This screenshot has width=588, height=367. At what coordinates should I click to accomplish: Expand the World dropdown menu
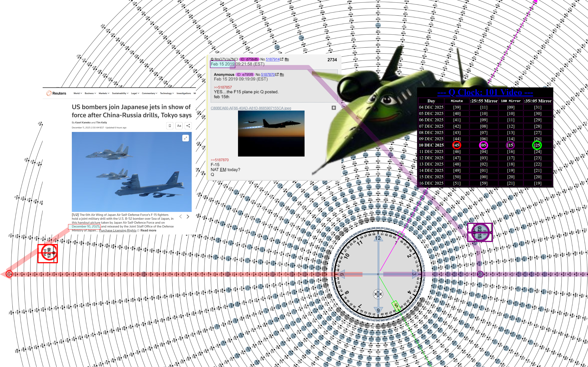click(78, 93)
